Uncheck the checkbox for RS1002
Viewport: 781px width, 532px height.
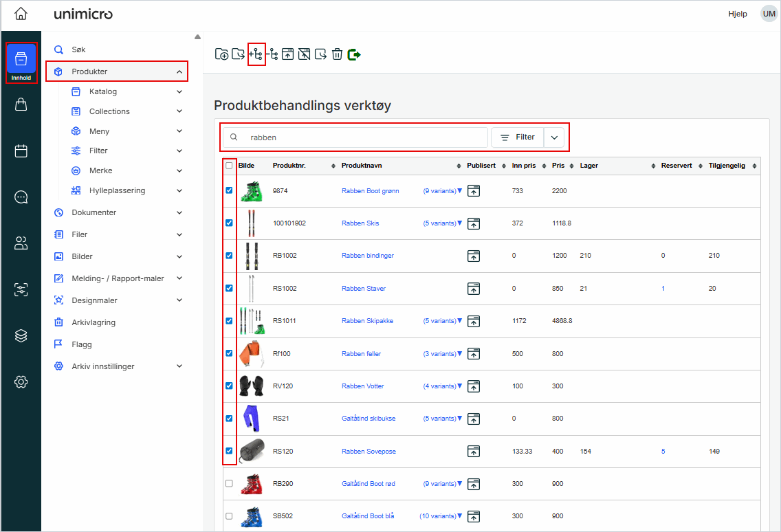[229, 288]
